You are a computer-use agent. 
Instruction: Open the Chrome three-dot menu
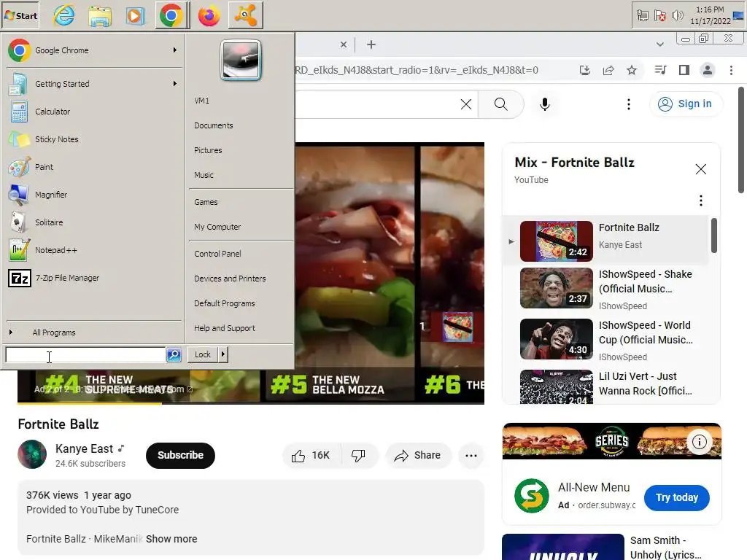pyautogui.click(x=731, y=71)
